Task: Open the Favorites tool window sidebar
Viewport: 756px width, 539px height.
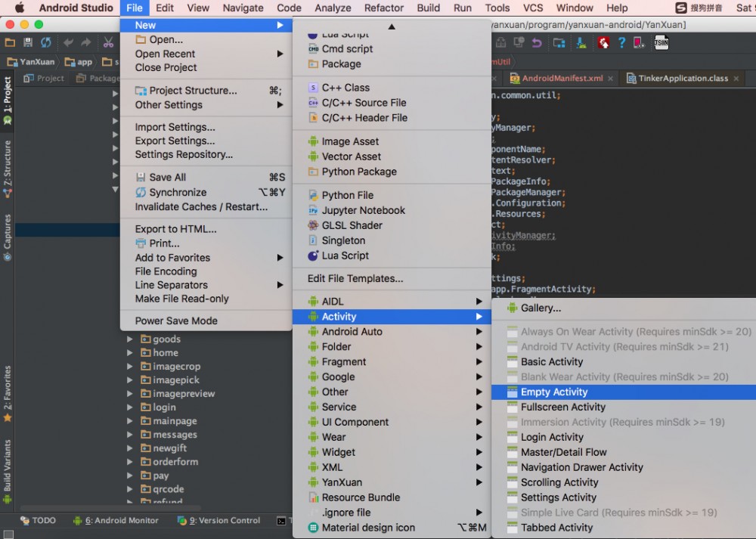Action: click(x=8, y=393)
